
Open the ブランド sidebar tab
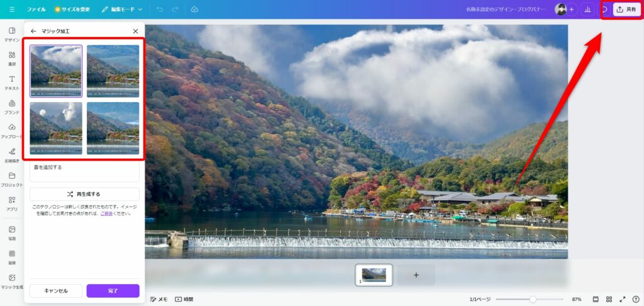12,107
